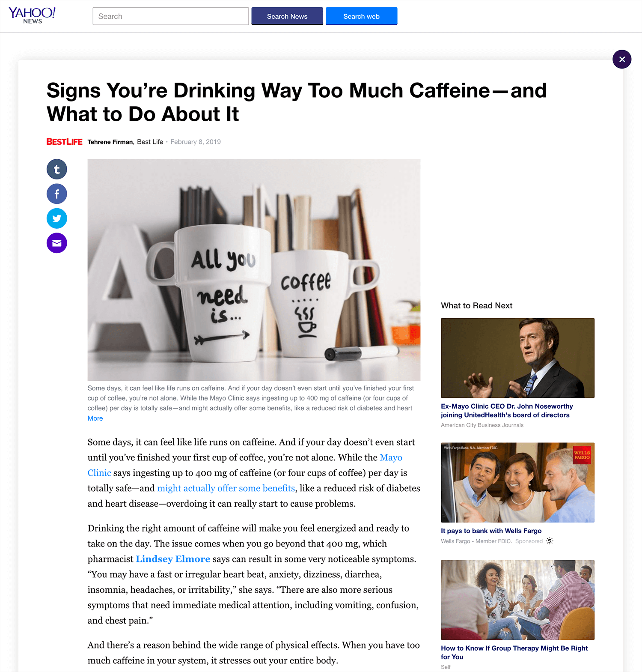The image size is (642, 672).
Task: Share article on Tumblr
Action: click(x=56, y=169)
